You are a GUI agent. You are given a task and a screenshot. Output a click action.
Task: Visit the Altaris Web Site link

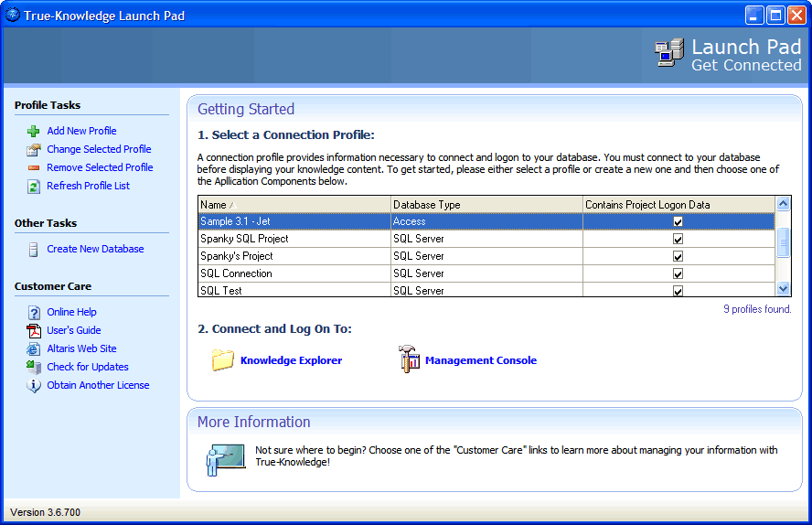(81, 348)
